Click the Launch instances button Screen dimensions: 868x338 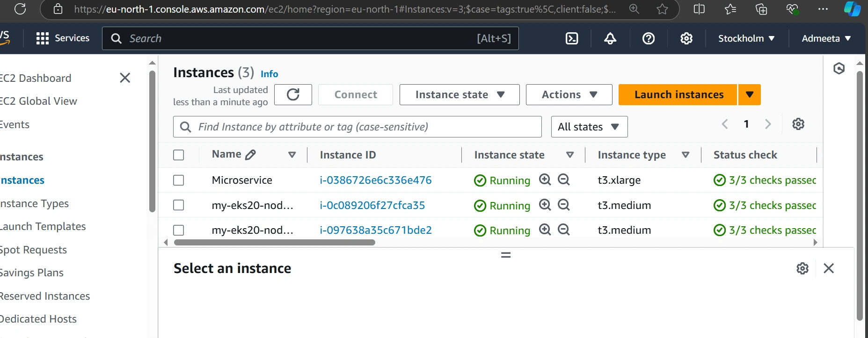click(678, 95)
